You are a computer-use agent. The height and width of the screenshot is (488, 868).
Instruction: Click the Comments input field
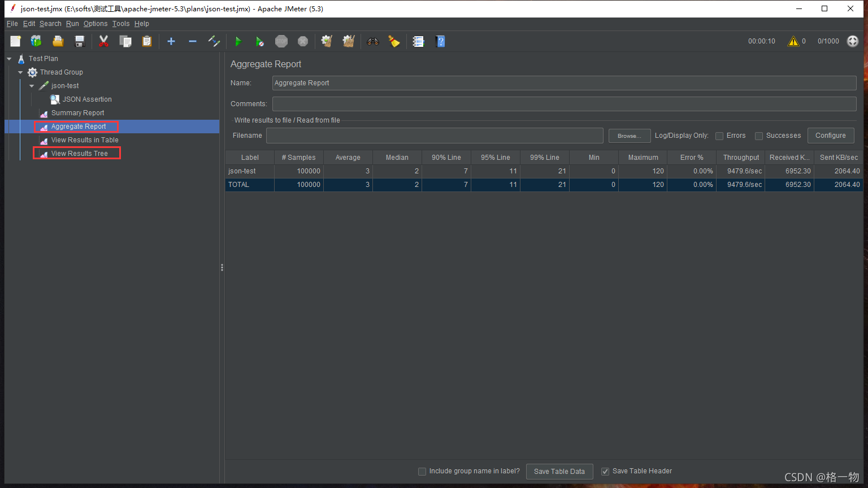click(x=564, y=104)
